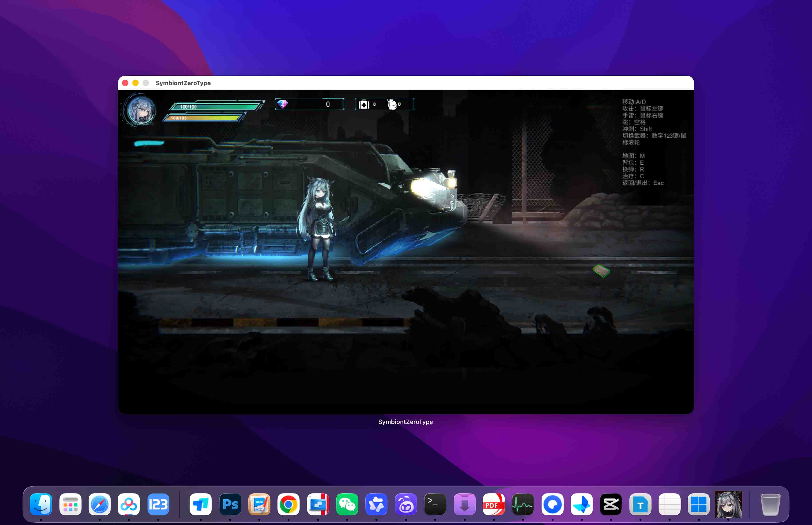Open Finder from the Dock

(x=41, y=504)
